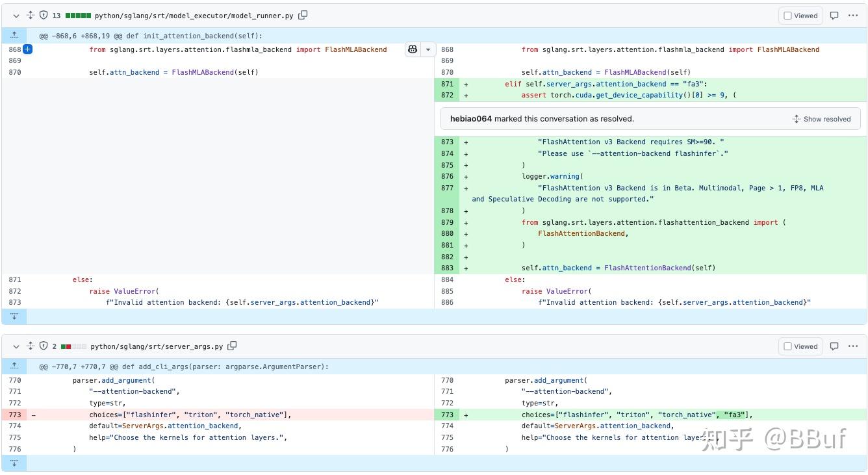Expand lines below in server_args.py diff
Image resolution: width=868 pixels, height=475 pixels.
pos(14,463)
